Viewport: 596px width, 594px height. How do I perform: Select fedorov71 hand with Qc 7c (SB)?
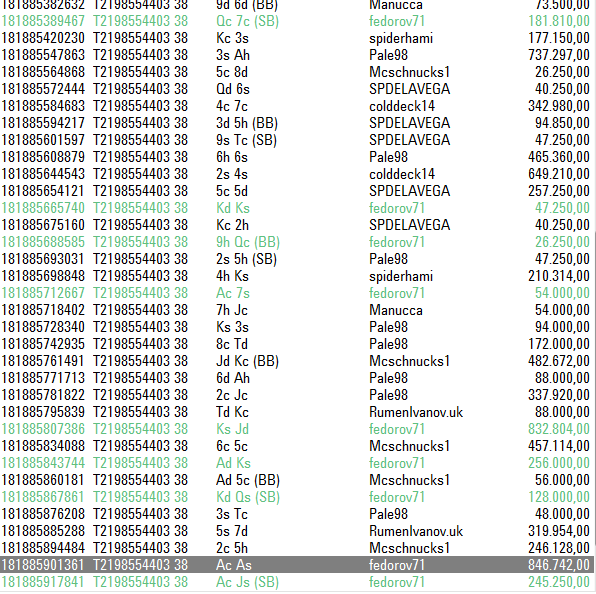pos(296,21)
